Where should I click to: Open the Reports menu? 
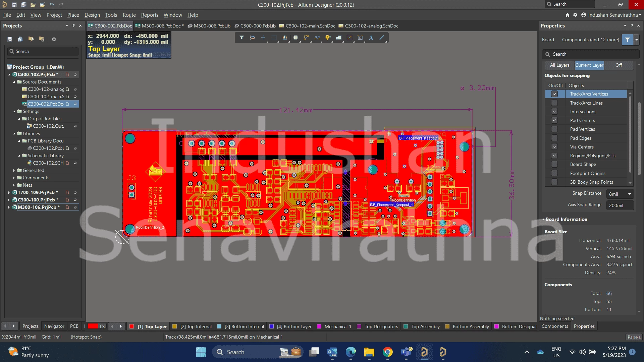(150, 15)
